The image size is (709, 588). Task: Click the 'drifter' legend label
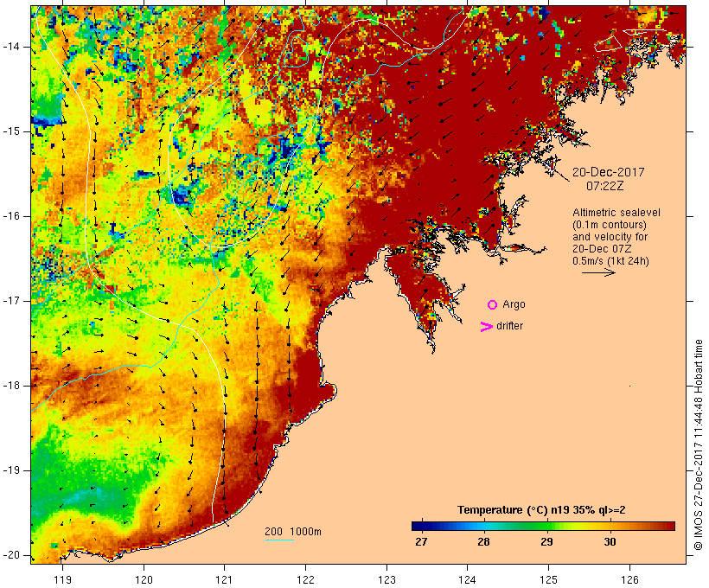pyautogui.click(x=509, y=326)
